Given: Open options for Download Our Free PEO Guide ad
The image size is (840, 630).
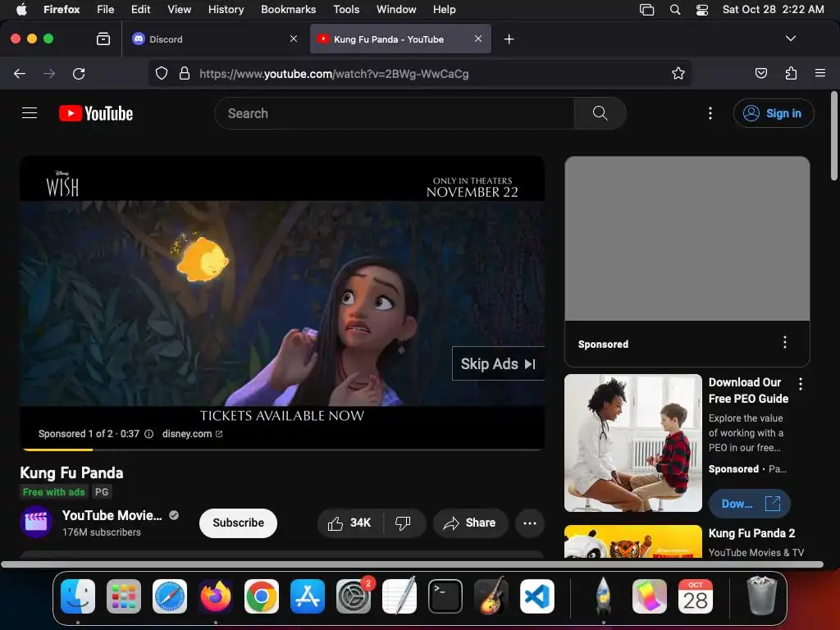Looking at the screenshot, I should pos(801,384).
